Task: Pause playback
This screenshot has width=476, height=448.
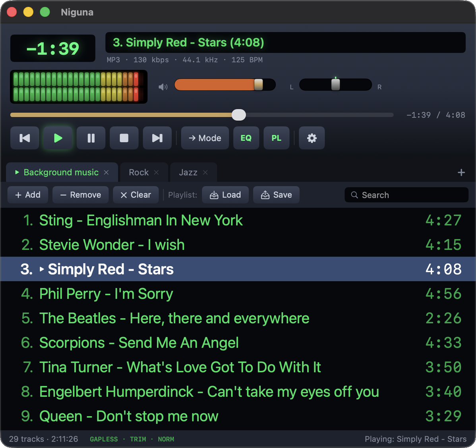Action: pos(91,138)
